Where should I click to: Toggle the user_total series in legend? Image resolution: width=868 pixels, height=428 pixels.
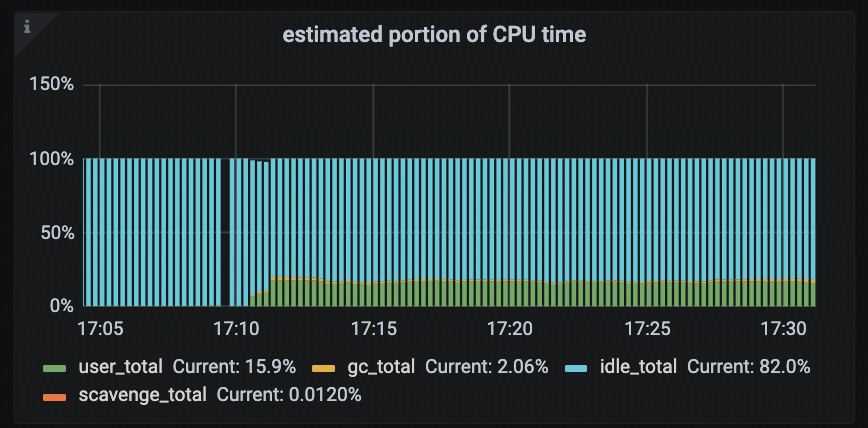click(x=120, y=367)
